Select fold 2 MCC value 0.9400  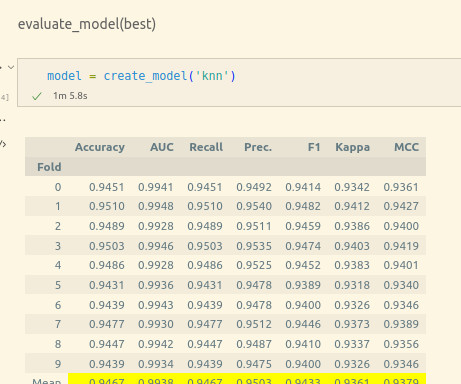[401, 226]
